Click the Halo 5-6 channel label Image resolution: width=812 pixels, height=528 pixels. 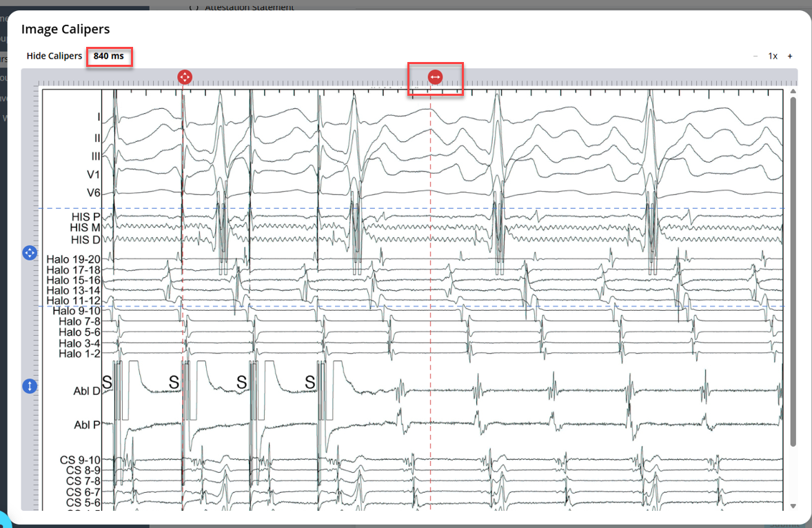pos(80,332)
